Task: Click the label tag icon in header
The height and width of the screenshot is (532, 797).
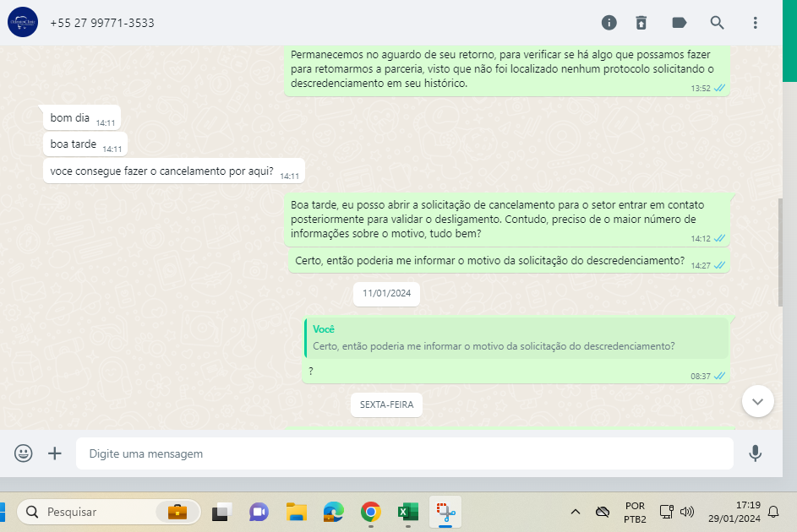Action: click(x=679, y=22)
